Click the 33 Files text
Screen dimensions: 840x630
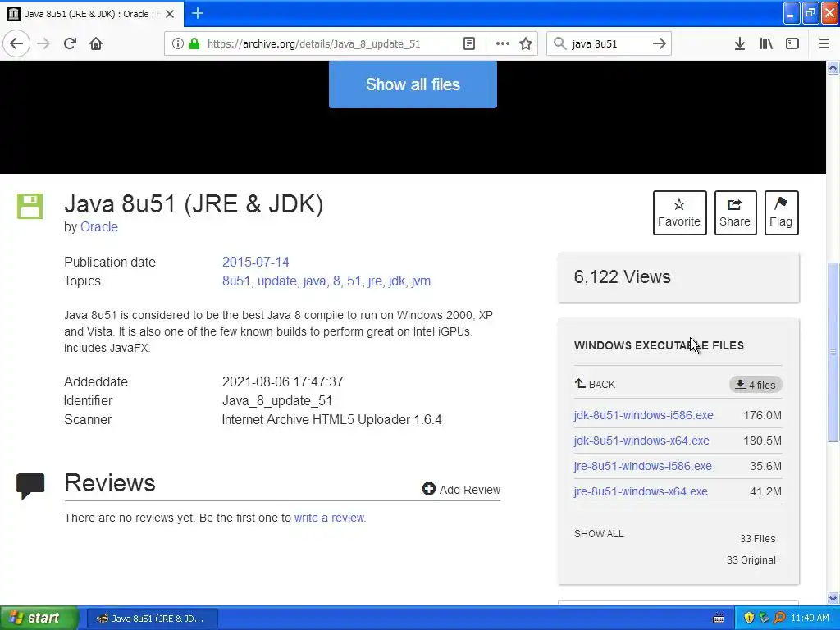point(757,538)
